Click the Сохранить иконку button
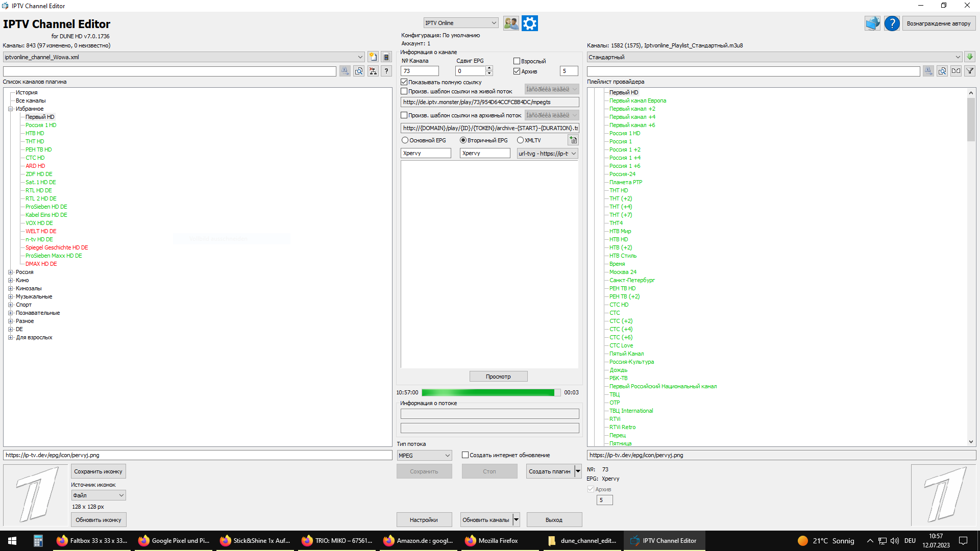Image resolution: width=980 pixels, height=551 pixels. tap(99, 471)
